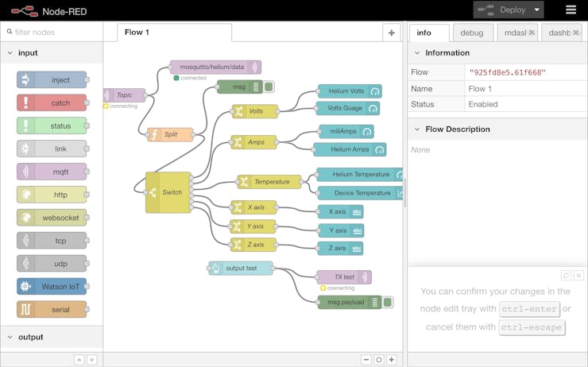Open the info sidebar tab

coord(429,33)
